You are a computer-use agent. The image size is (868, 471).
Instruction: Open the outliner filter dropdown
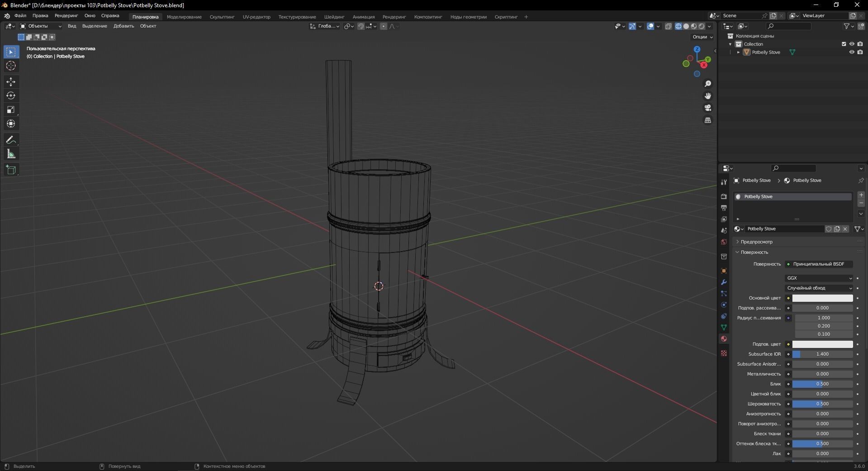[x=849, y=26]
